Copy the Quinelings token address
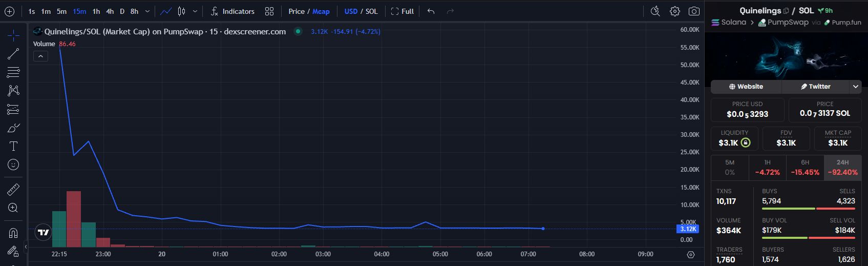 coord(786,11)
